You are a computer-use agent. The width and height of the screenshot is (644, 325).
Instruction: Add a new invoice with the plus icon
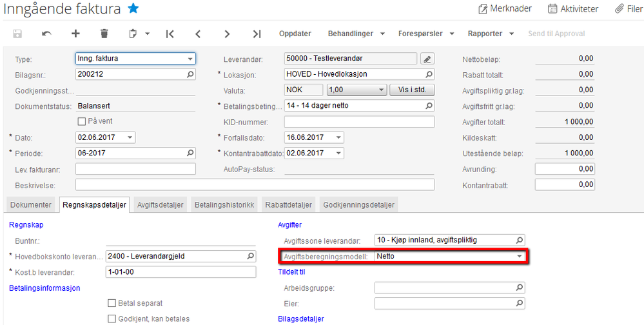click(x=75, y=34)
